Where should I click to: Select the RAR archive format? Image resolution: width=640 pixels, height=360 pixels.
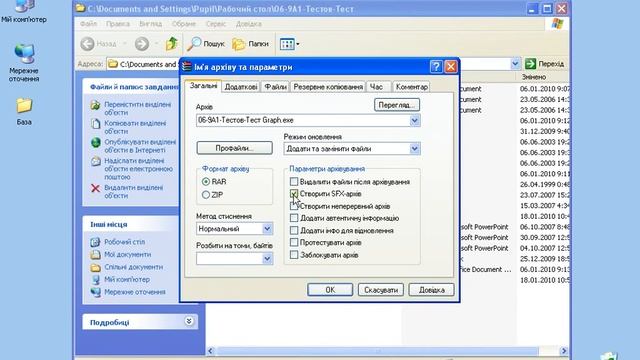206,182
